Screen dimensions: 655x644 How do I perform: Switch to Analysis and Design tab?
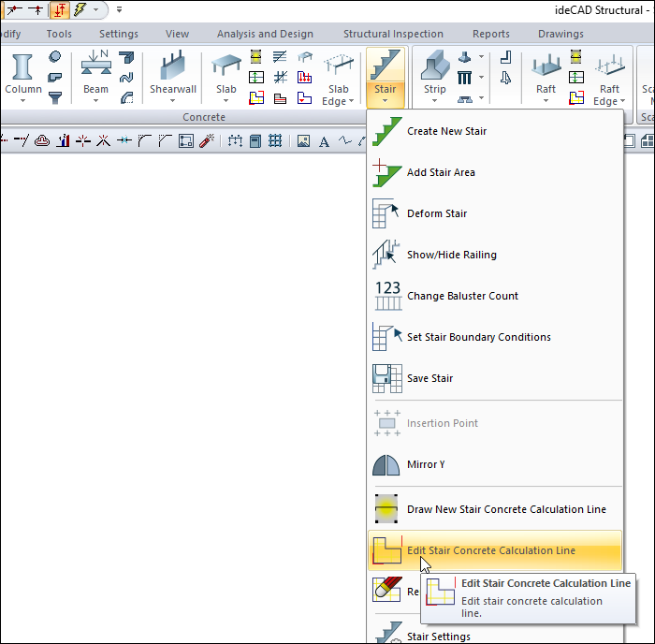[x=265, y=35]
